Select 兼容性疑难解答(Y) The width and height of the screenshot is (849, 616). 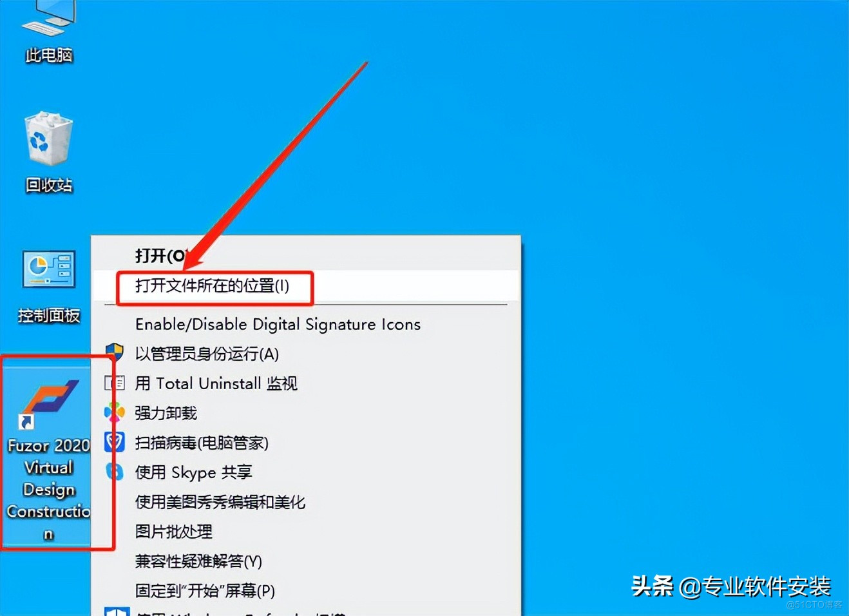[306, 561]
